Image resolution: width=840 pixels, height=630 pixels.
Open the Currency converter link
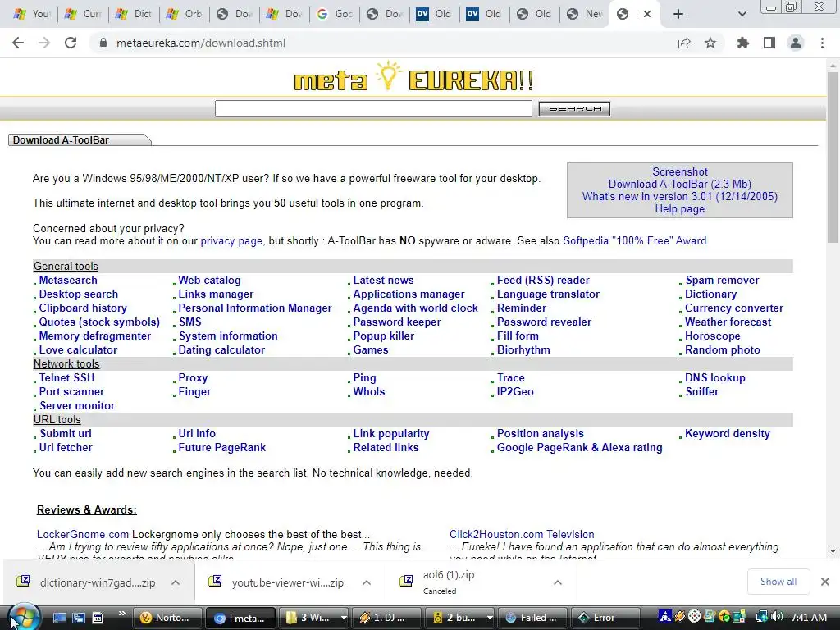pyautogui.click(x=734, y=308)
